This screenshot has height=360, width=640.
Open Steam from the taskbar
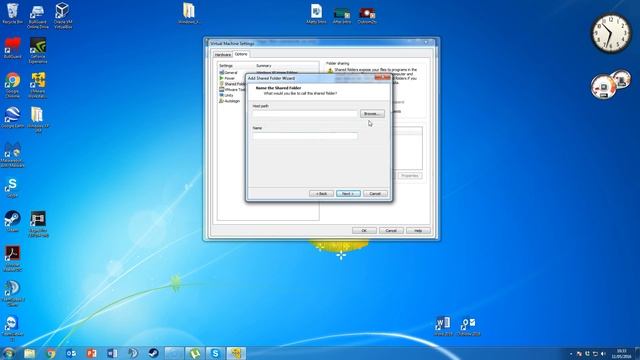coord(153,353)
